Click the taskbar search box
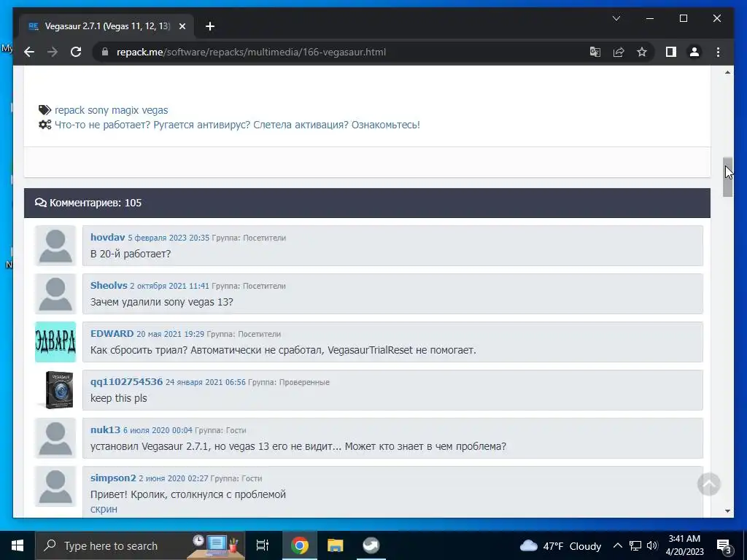Image resolution: width=747 pixels, height=560 pixels. pyautogui.click(x=140, y=545)
